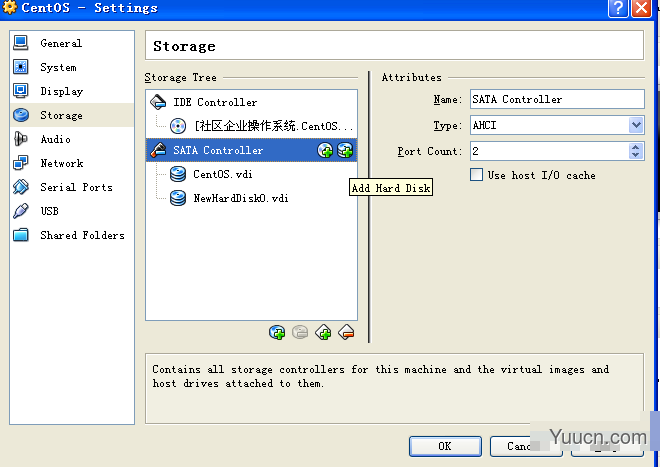The image size is (660, 467).
Task: Open the help question mark icon
Action: (619, 8)
